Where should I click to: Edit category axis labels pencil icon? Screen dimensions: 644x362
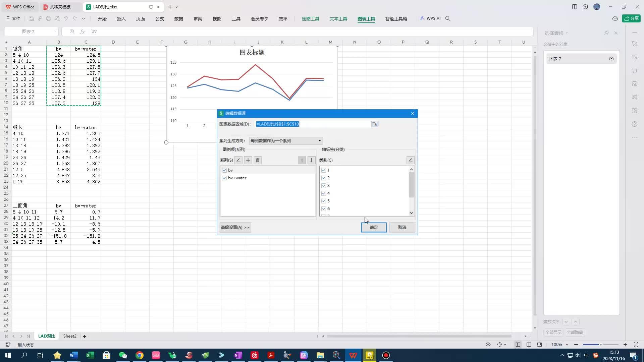[410, 160]
